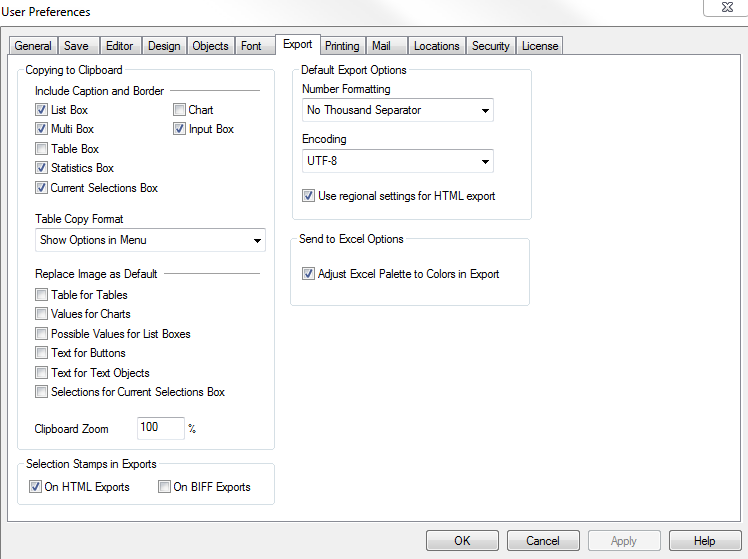
Task: Check Possible Values for List Boxes
Action: [x=42, y=334]
